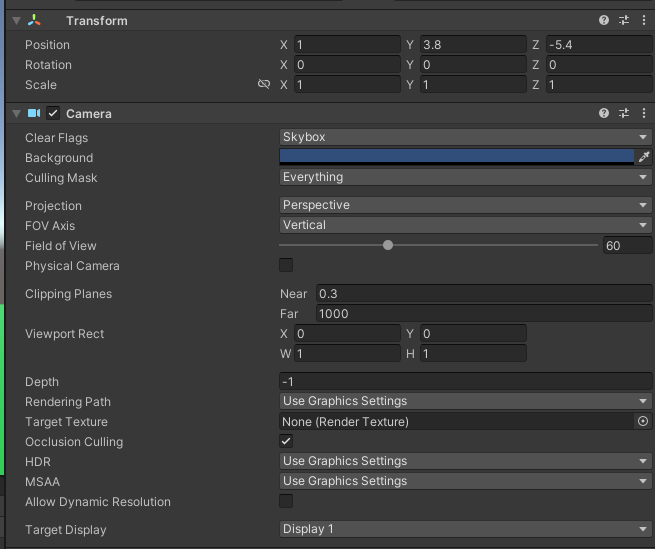
Task: Click Rotation X field
Action: click(347, 64)
